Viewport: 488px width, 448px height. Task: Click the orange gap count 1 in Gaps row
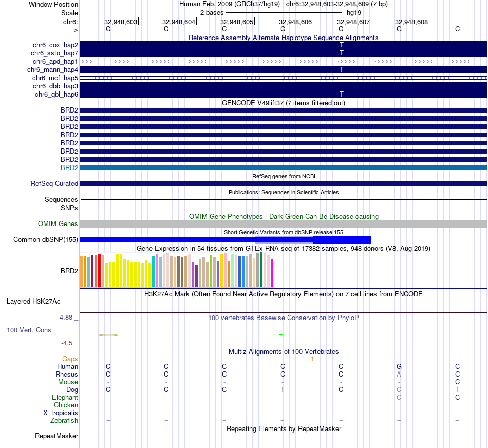pyautogui.click(x=312, y=359)
